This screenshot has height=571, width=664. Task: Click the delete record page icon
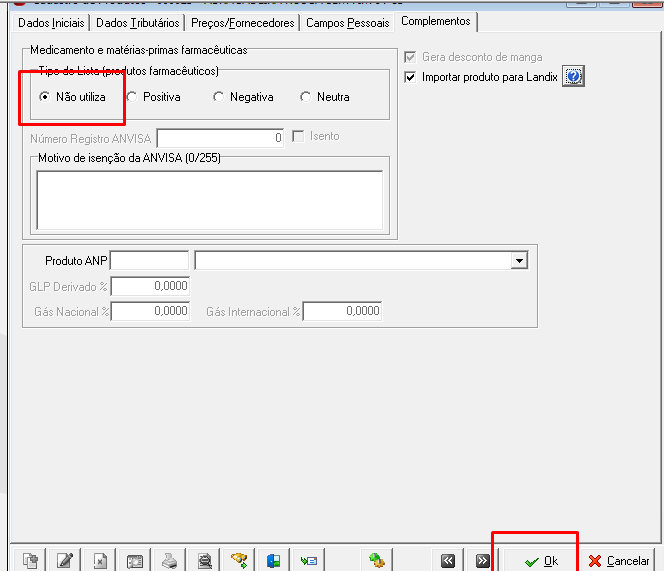coord(100,560)
